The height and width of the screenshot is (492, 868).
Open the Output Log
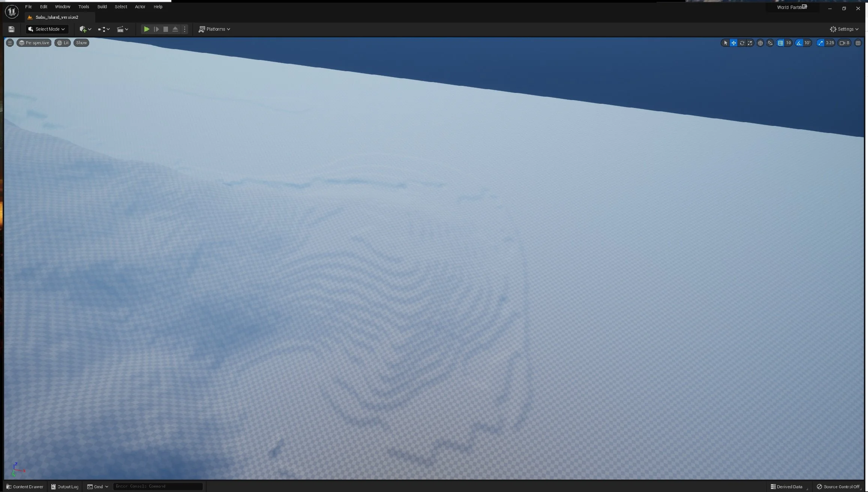click(65, 487)
